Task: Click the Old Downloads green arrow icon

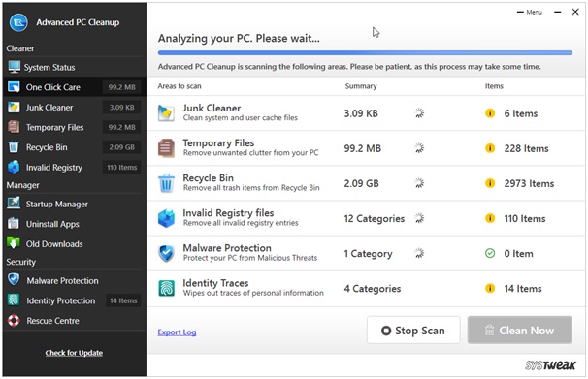Action: [14, 243]
